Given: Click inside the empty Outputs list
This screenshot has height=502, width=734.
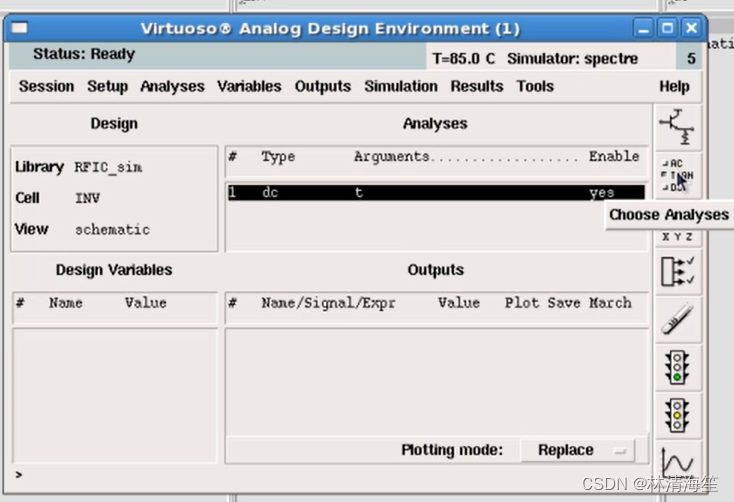Looking at the screenshot, I should click(x=436, y=382).
